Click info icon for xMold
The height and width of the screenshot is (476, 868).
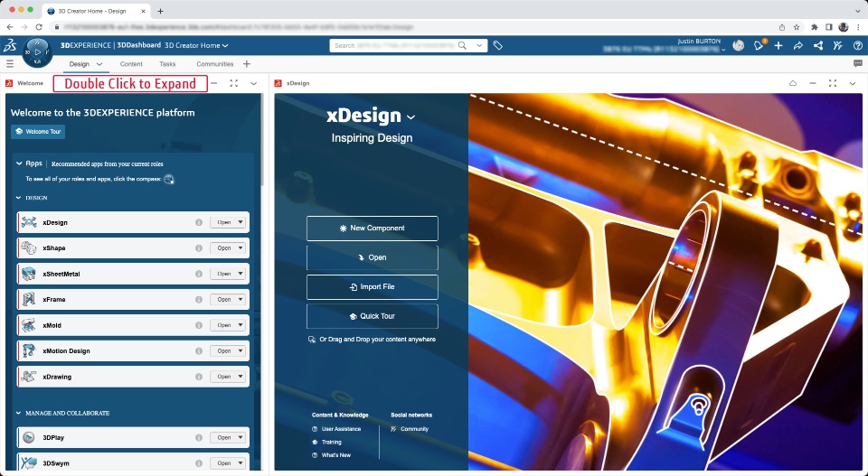point(199,325)
